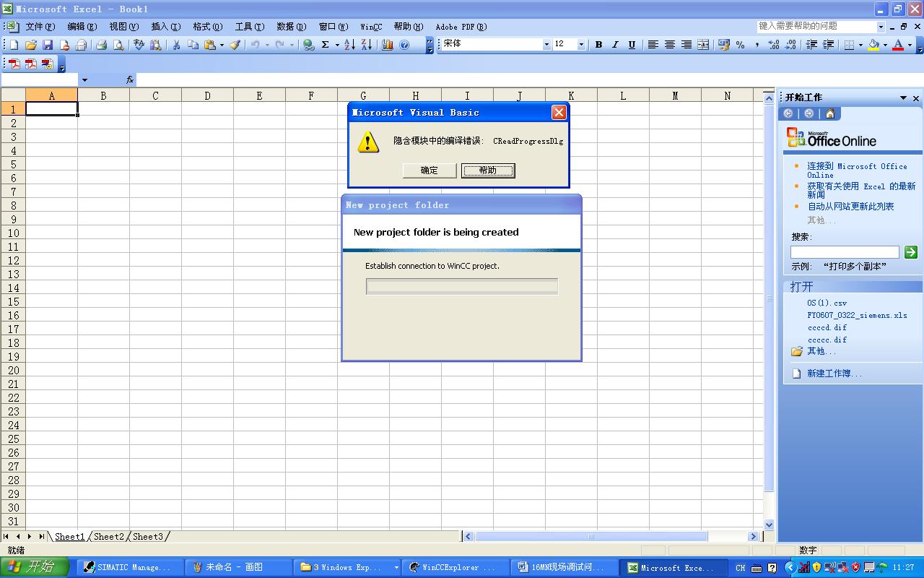Sort descending Z to A
924x578 pixels.
click(x=367, y=45)
